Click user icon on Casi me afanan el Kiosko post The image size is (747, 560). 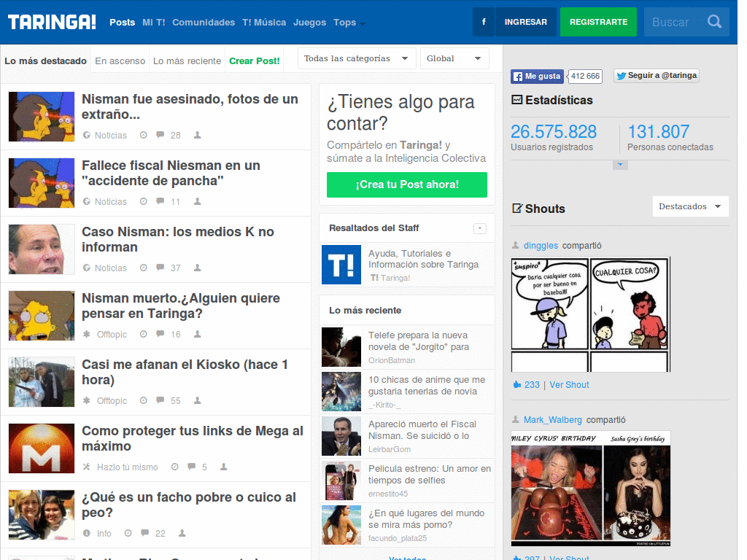(x=197, y=400)
